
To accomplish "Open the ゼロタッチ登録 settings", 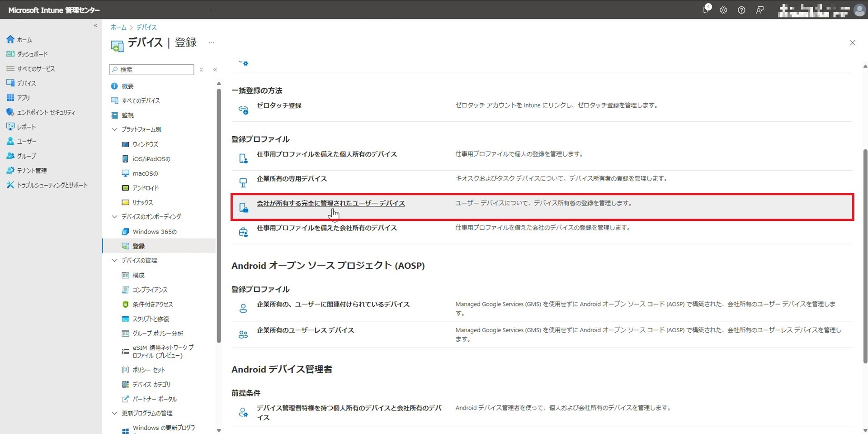I will (x=279, y=105).
